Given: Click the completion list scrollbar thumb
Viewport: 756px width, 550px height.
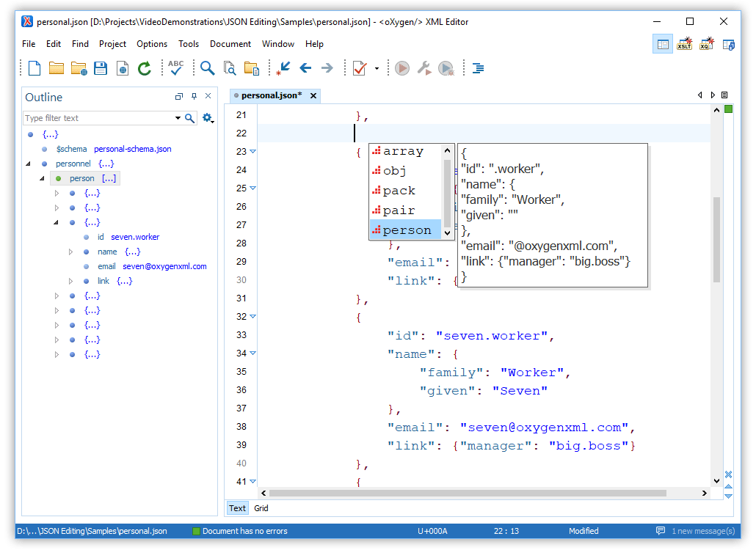Looking at the screenshot, I should pyautogui.click(x=447, y=193).
